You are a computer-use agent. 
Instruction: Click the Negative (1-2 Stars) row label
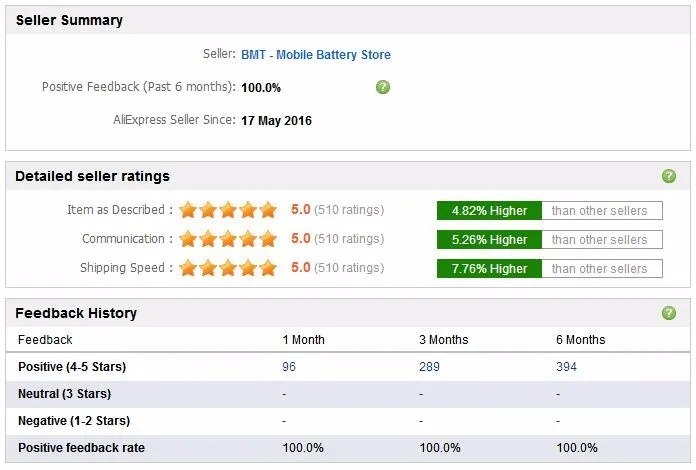[x=74, y=421]
